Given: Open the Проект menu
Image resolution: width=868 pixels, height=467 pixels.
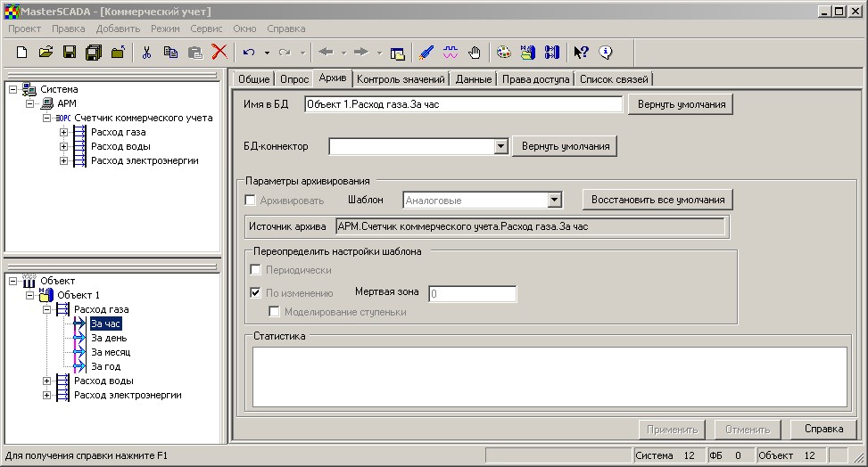Looking at the screenshot, I should point(24,29).
